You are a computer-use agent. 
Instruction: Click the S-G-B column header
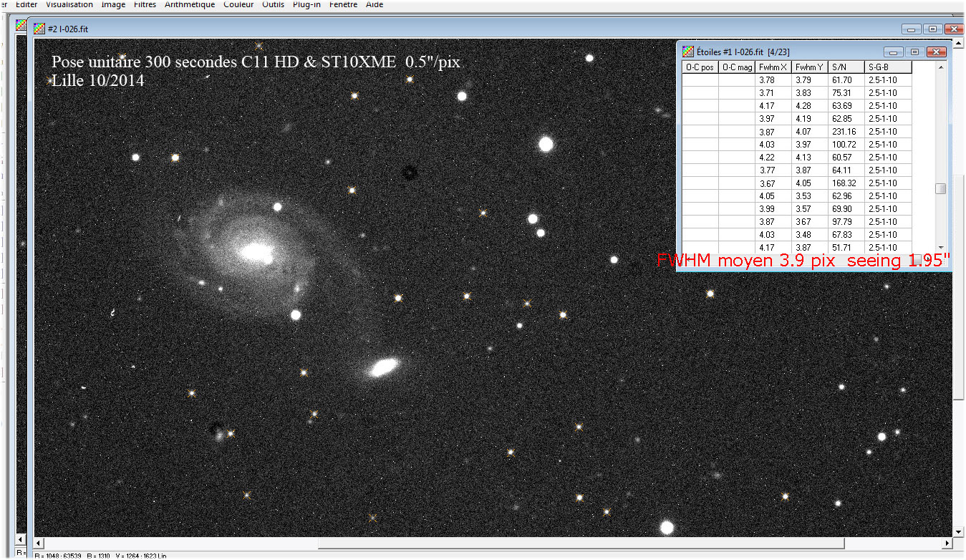pos(889,67)
